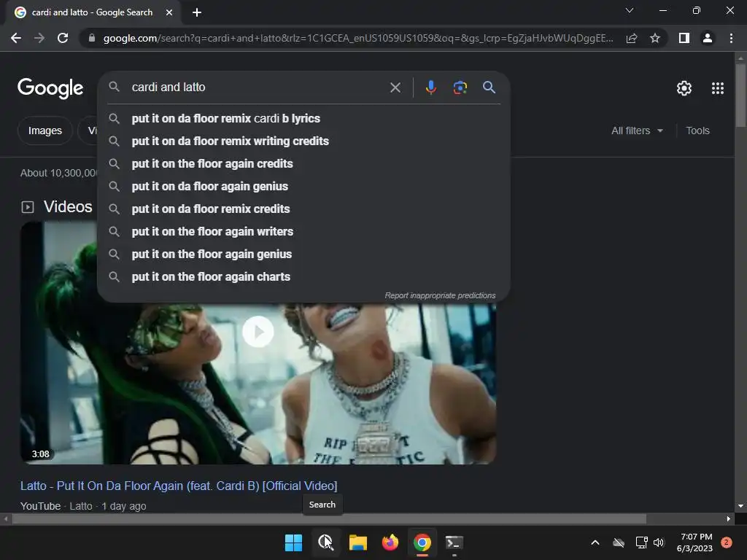This screenshot has width=747, height=560.
Task: Click OneDrive cloud tray icon
Action: (619, 542)
